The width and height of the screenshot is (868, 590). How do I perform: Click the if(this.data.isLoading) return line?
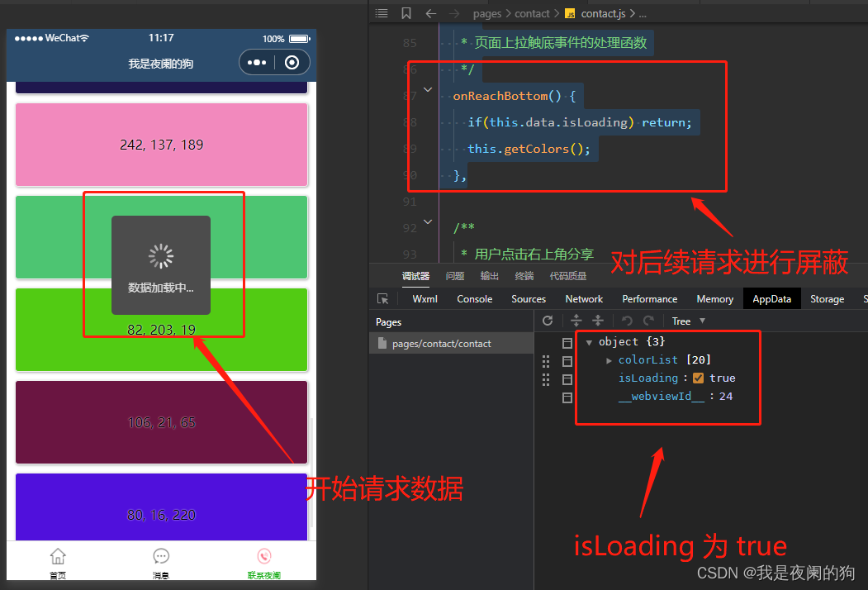pyautogui.click(x=580, y=121)
